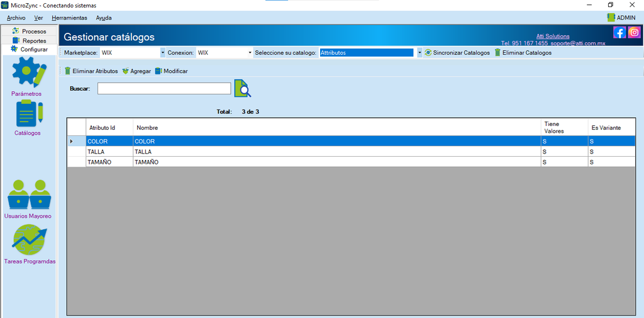644x318 pixels.
Task: Open the Archivo menu
Action: pos(16,18)
